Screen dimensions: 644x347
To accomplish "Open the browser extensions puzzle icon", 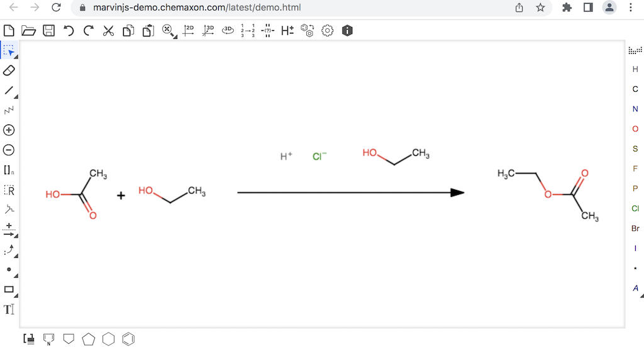I will point(567,8).
